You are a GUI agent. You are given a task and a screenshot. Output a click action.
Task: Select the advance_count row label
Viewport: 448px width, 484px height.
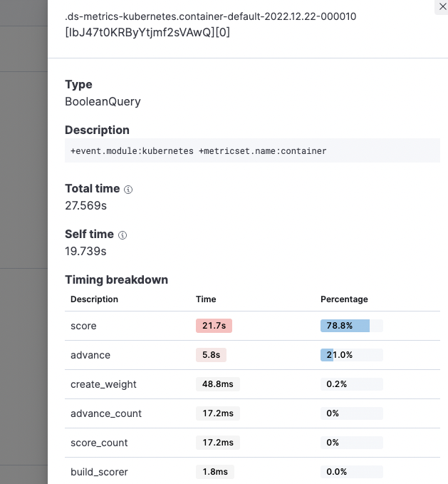106,413
